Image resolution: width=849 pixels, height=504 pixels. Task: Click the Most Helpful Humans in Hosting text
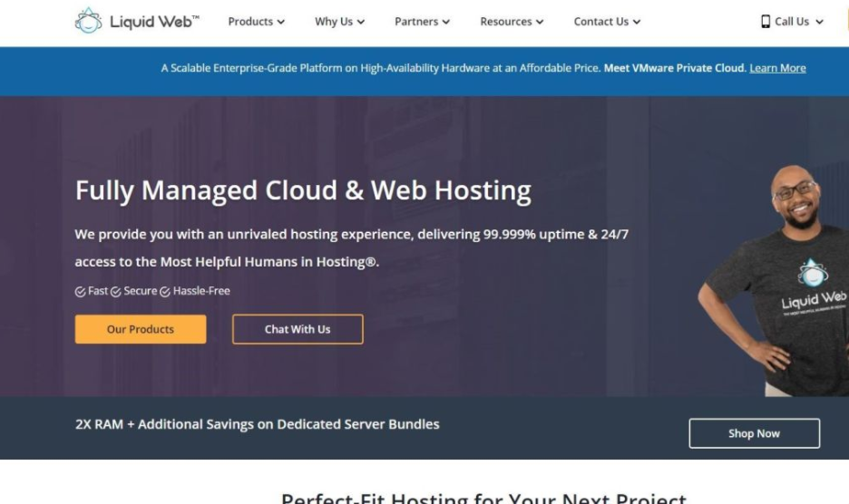point(269,262)
